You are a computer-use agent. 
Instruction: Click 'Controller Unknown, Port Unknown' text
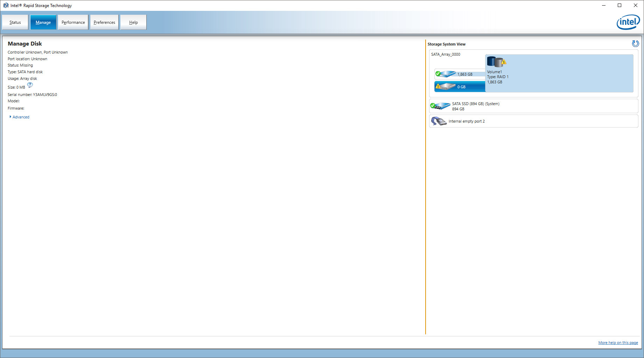(x=38, y=52)
